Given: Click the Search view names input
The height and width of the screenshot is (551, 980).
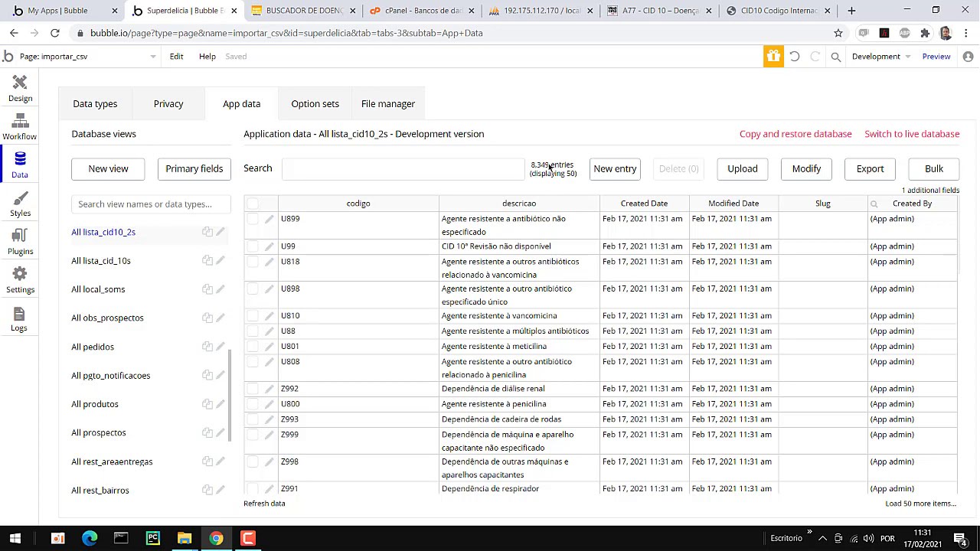Looking at the screenshot, I should point(152,204).
